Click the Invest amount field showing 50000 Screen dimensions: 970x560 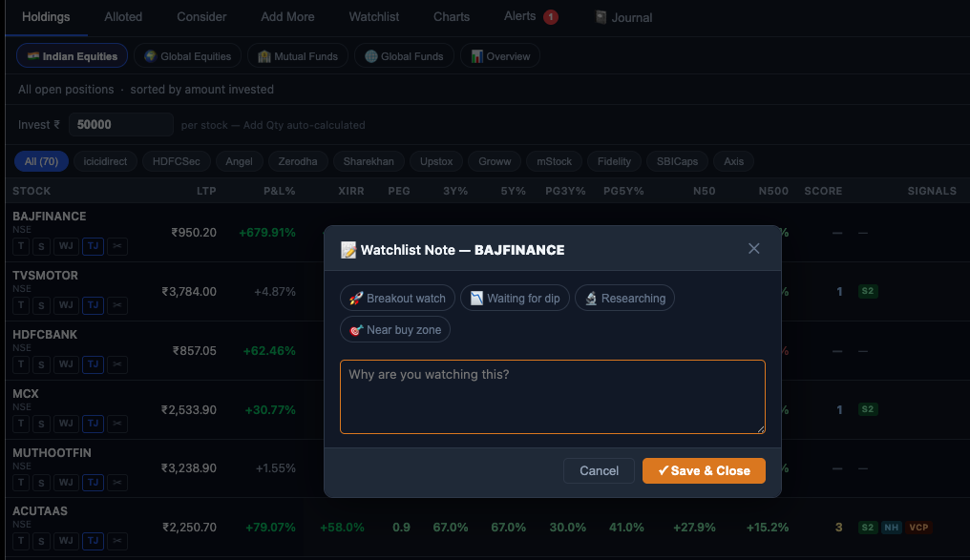120,124
